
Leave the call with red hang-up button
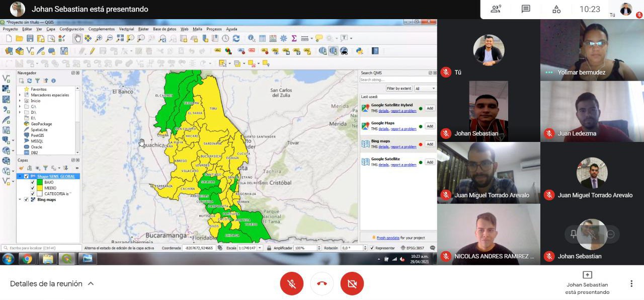coord(322,284)
